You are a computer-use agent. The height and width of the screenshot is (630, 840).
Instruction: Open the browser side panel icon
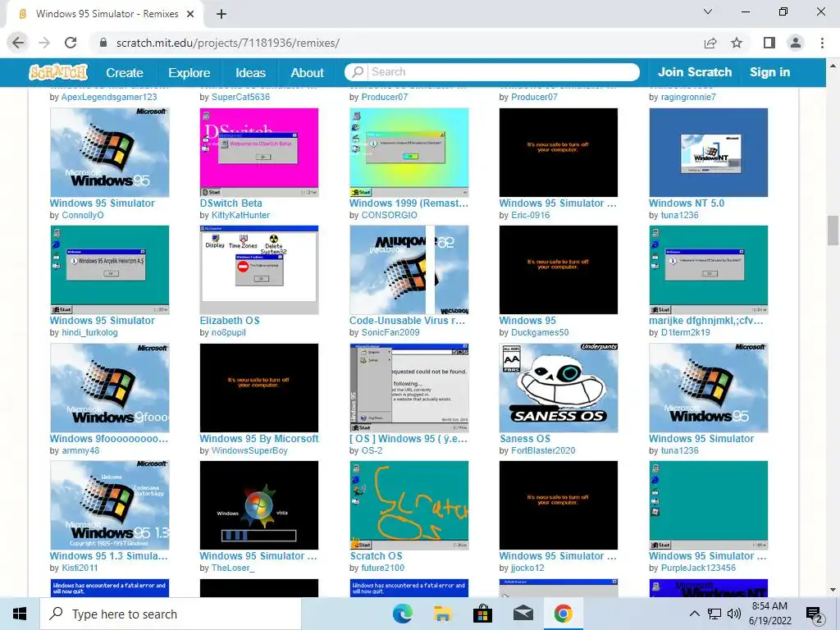(x=769, y=43)
